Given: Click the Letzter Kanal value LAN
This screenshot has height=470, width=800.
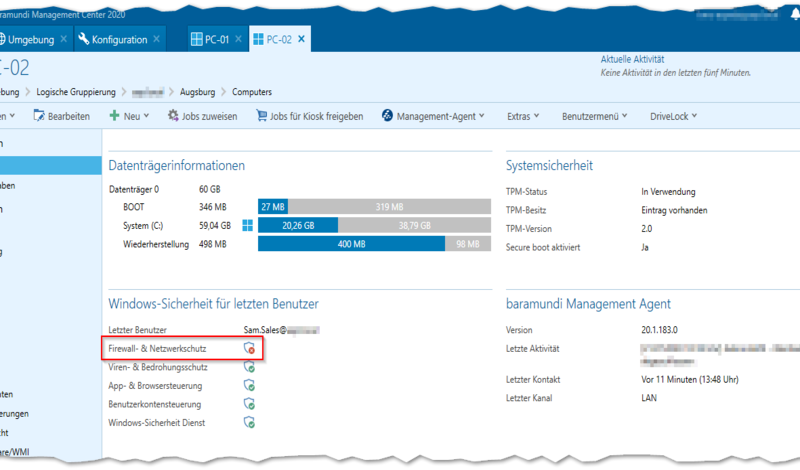Looking at the screenshot, I should (649, 398).
